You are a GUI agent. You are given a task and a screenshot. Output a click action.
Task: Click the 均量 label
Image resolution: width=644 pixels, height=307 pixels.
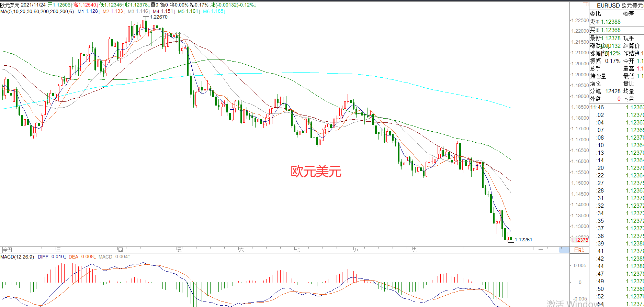(x=629, y=91)
